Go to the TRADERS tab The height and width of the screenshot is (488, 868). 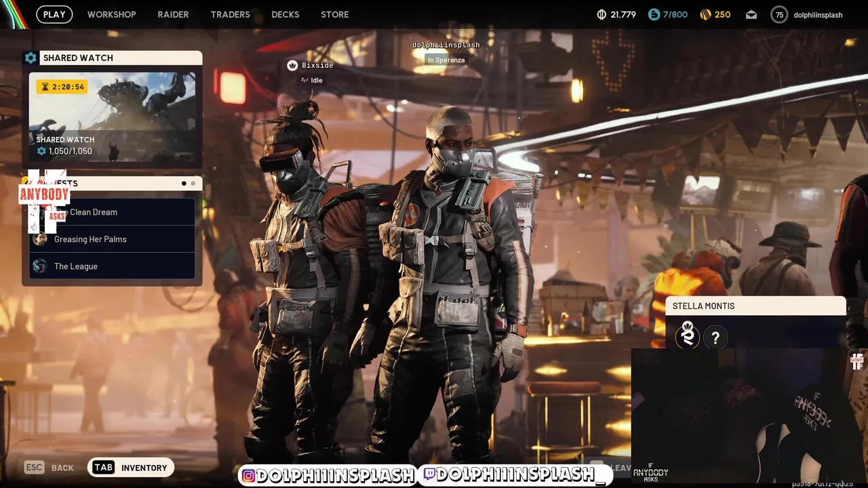coord(230,14)
